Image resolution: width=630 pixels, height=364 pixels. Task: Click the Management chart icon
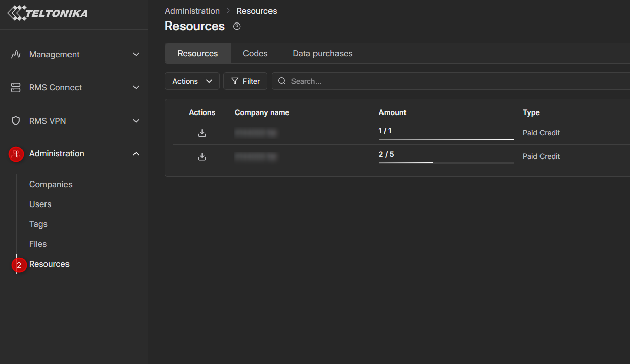click(16, 54)
